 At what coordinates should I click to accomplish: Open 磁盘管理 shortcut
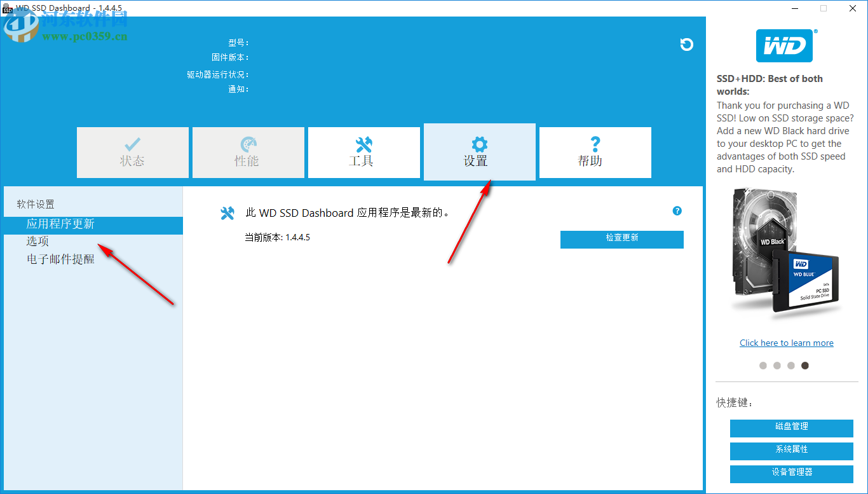pyautogui.click(x=791, y=428)
